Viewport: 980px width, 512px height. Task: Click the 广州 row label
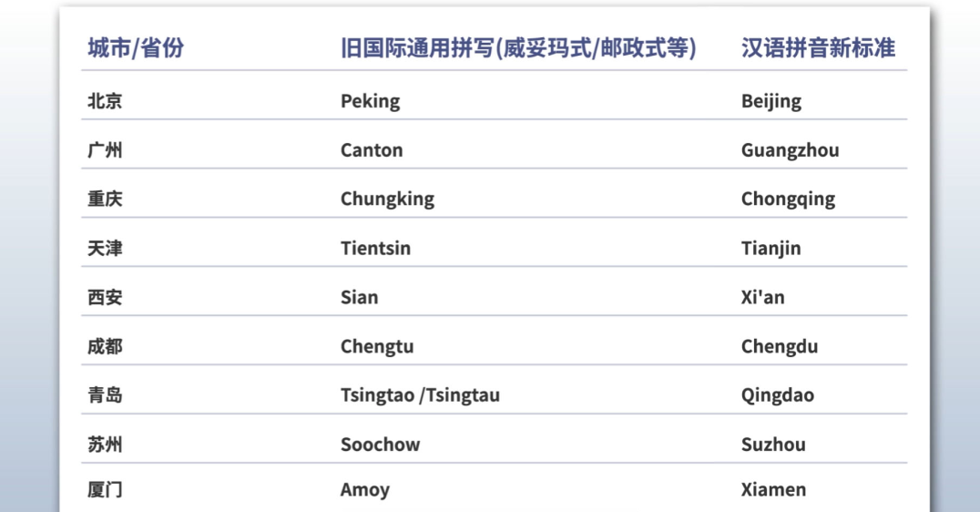click(105, 150)
